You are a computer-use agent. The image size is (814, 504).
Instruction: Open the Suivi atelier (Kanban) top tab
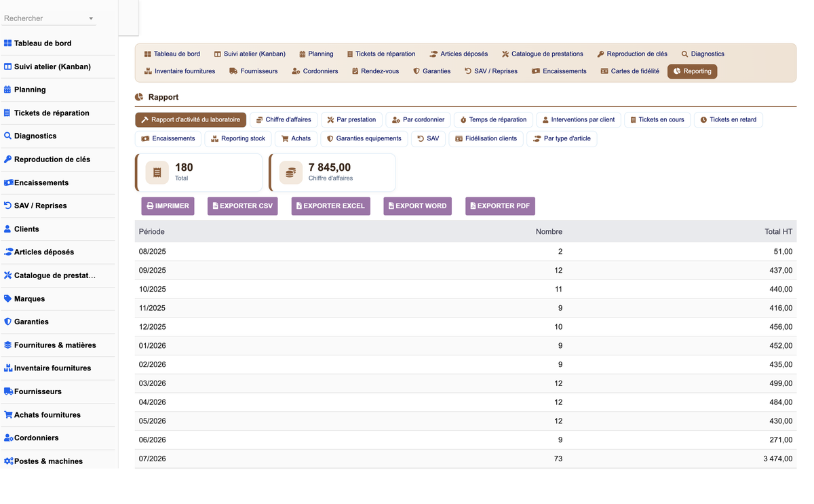coord(250,54)
